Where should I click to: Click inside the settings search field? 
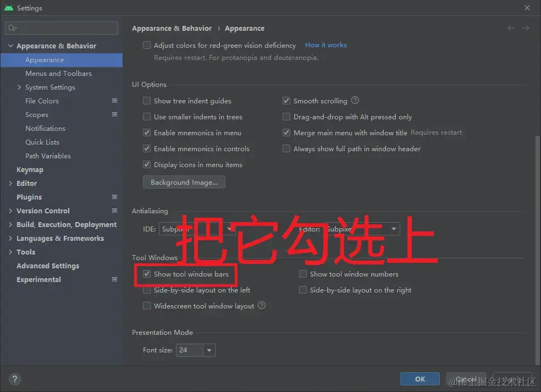tap(61, 27)
